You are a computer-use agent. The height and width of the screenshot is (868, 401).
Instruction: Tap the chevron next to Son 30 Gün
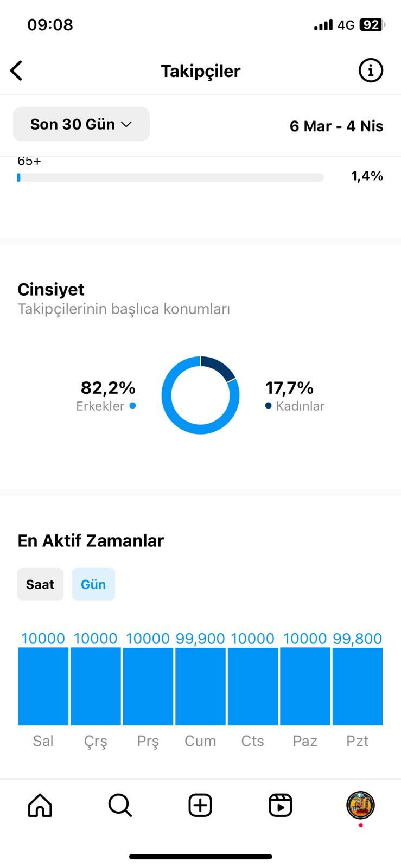pyautogui.click(x=126, y=124)
